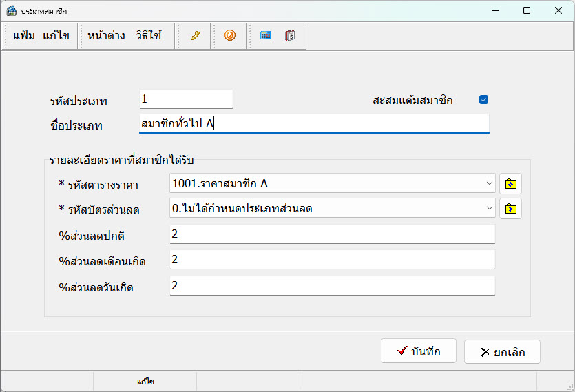This screenshot has width=575, height=392.
Task: Expand the รหัสบัตรส่วนลด dropdown list
Action: pos(489,208)
